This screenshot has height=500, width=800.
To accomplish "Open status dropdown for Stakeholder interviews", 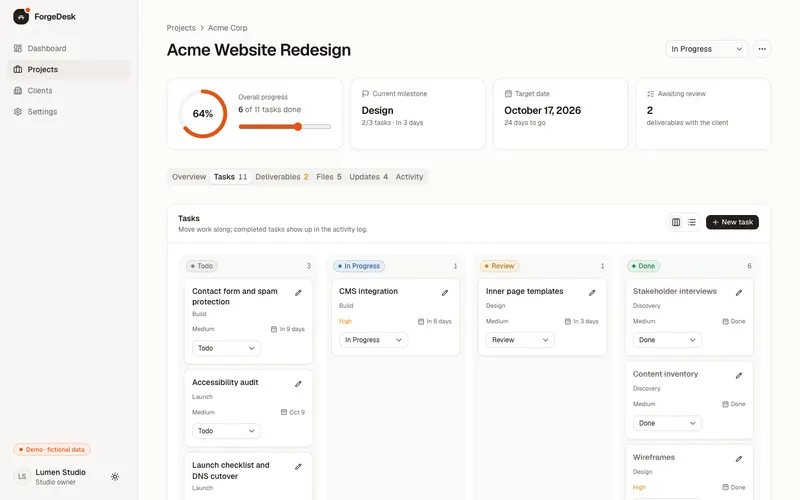I will click(x=667, y=340).
